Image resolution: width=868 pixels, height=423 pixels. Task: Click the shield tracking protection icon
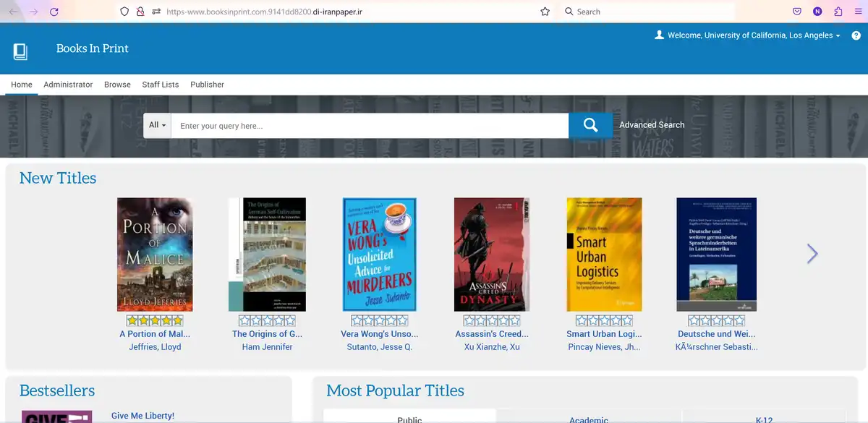tap(124, 12)
